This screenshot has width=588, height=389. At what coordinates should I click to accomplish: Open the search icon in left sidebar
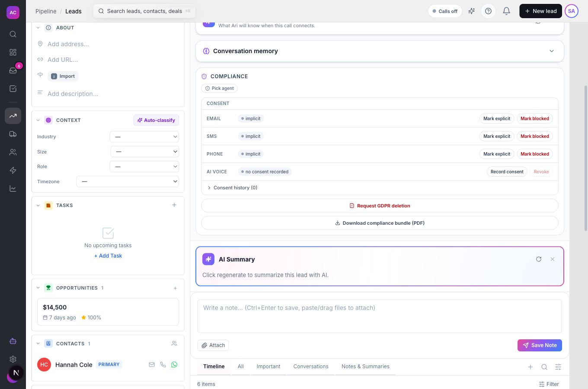click(x=13, y=34)
